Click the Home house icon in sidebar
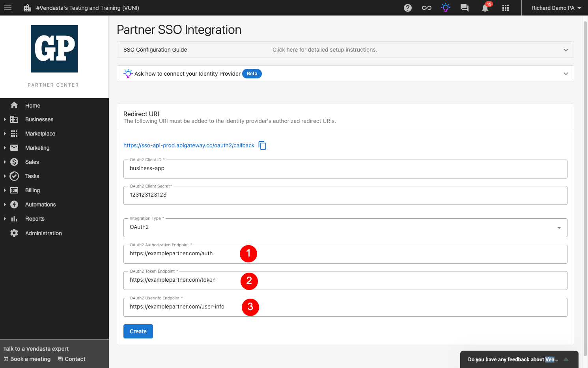This screenshot has width=588, height=368. pos(14,105)
